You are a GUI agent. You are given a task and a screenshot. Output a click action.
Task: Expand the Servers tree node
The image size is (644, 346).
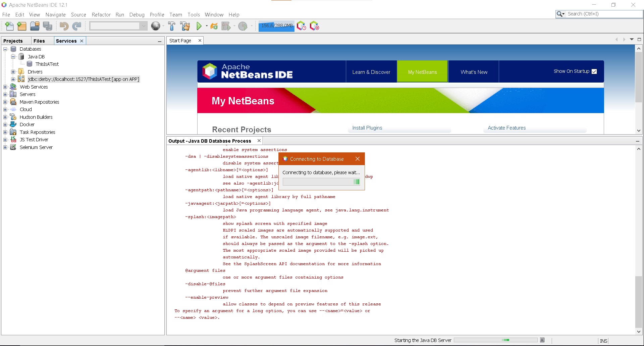[5, 94]
